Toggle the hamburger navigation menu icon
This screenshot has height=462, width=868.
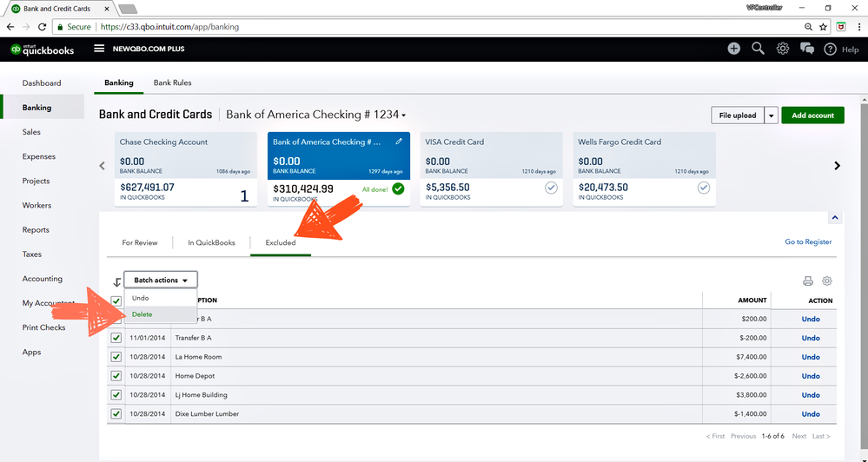click(99, 49)
